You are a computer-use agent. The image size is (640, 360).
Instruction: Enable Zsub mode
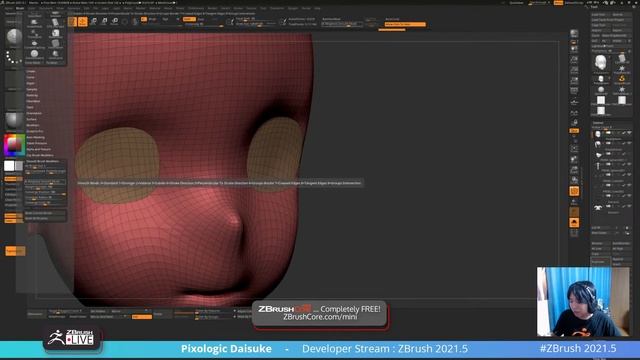point(201,19)
